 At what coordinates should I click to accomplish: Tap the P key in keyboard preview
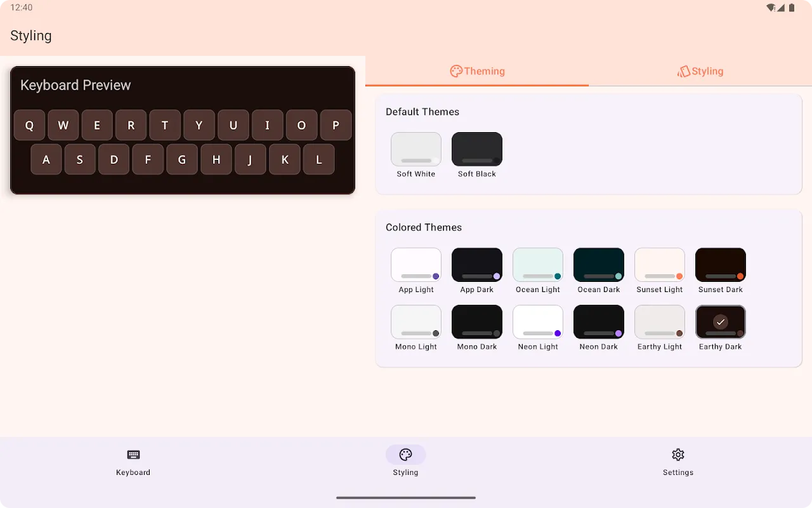click(x=336, y=125)
